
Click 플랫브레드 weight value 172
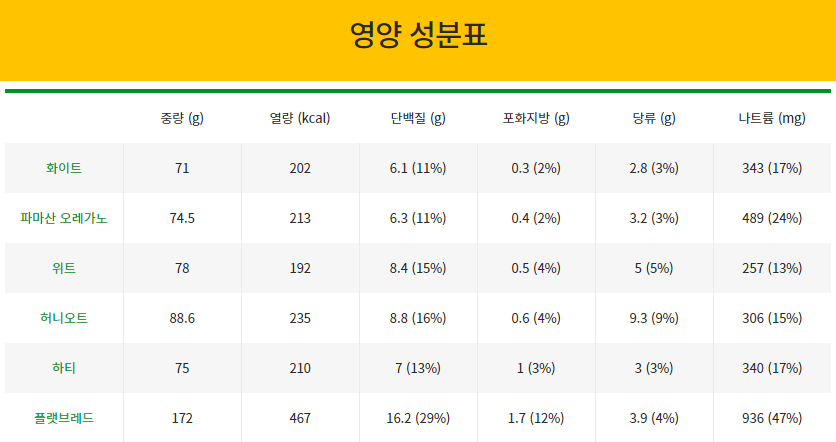coord(182,418)
